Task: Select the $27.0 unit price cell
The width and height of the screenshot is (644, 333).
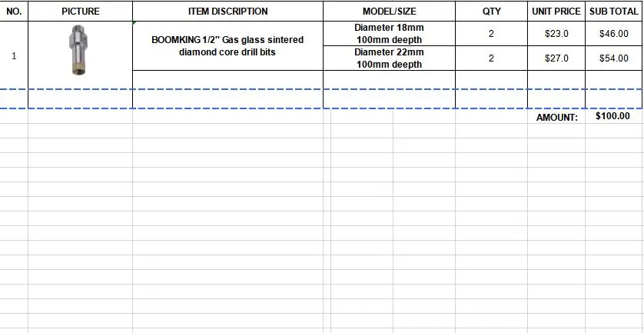Action: tap(556, 58)
